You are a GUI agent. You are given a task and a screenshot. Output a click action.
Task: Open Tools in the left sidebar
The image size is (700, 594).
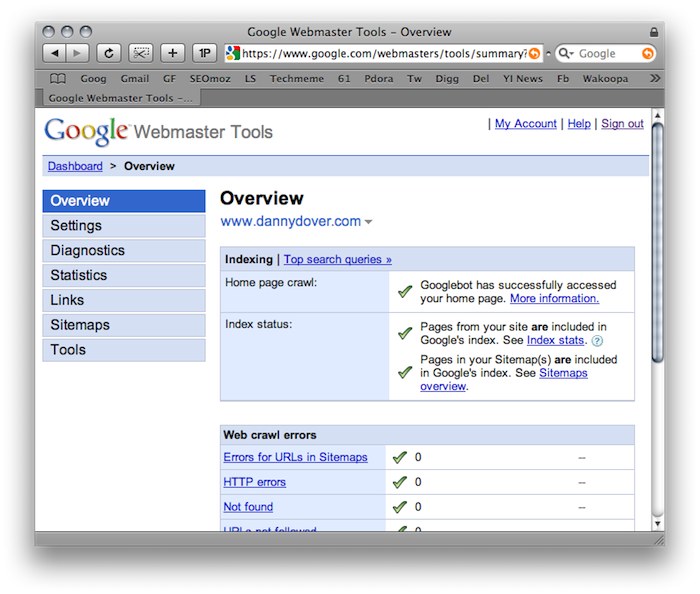point(124,350)
